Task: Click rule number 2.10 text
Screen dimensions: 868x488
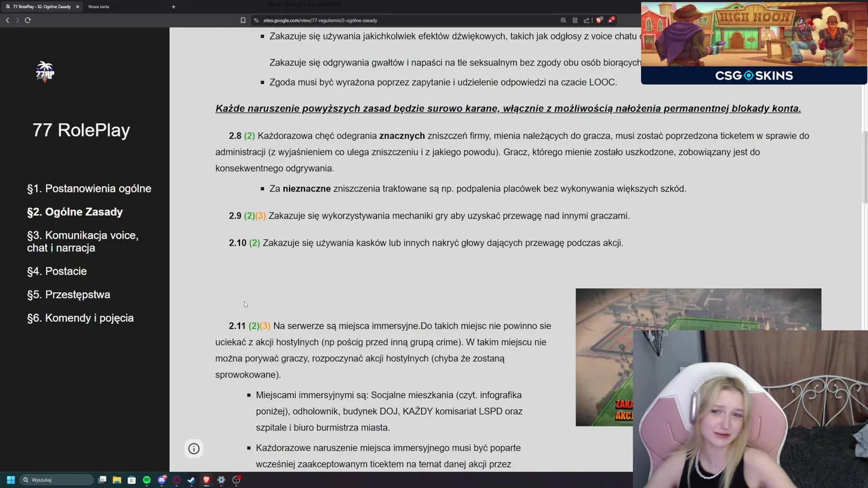Action: coord(237,243)
